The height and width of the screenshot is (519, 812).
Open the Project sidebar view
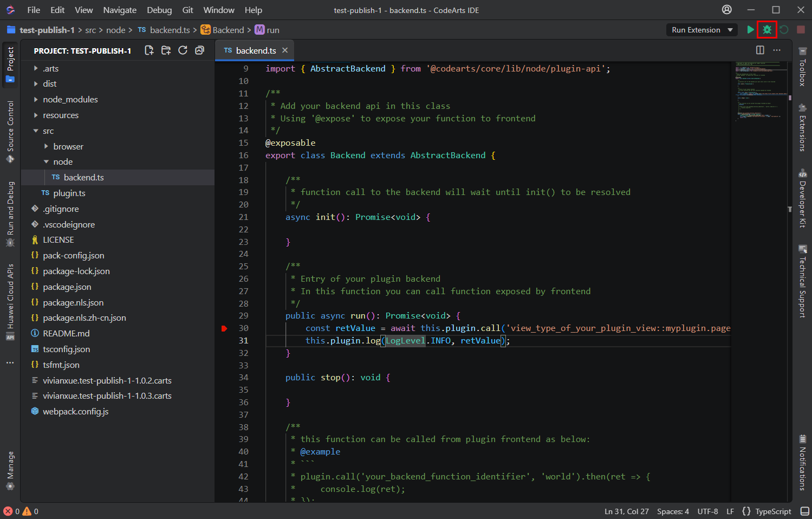click(10, 64)
